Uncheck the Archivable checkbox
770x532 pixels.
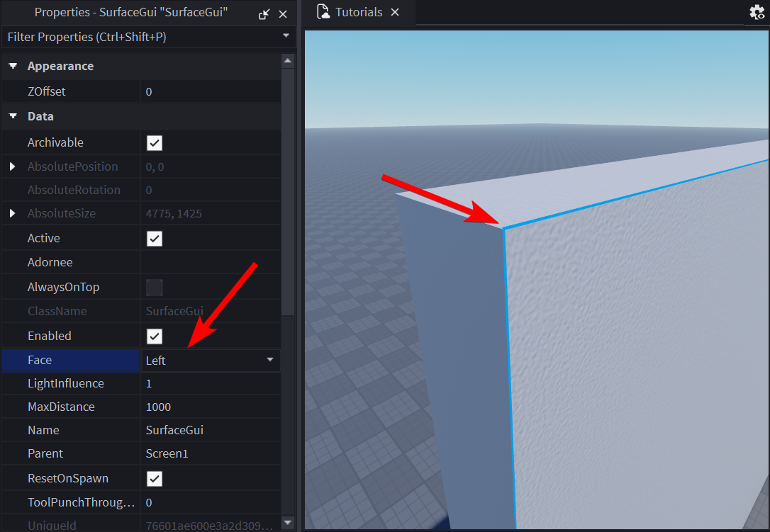coord(155,143)
